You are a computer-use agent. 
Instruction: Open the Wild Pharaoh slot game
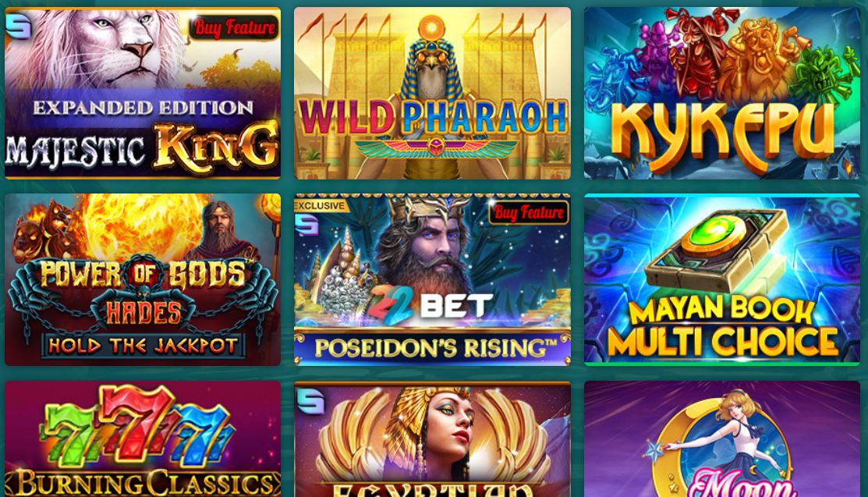(432, 93)
